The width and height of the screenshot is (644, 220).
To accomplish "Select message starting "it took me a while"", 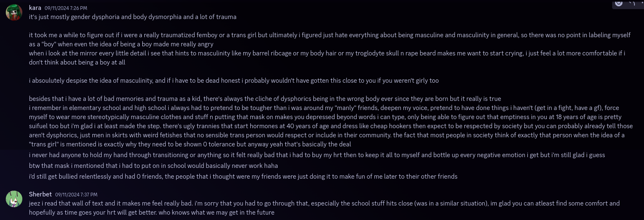I will pyautogui.click(x=330, y=40).
